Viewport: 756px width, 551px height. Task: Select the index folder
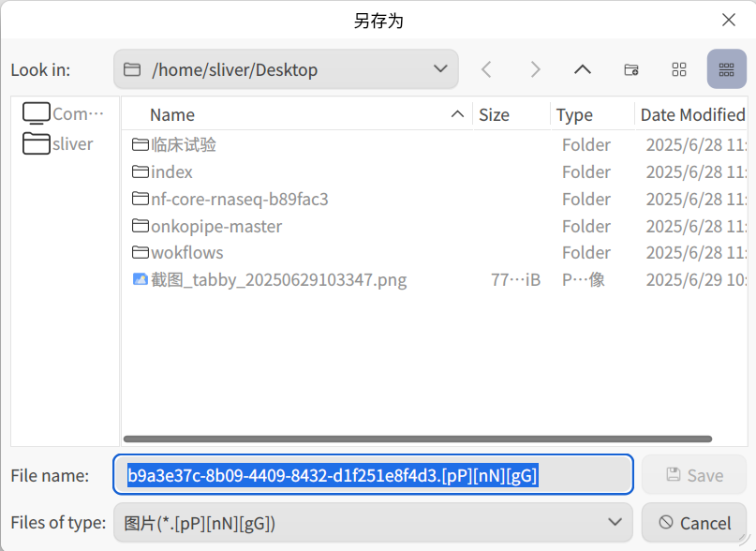click(x=162, y=171)
